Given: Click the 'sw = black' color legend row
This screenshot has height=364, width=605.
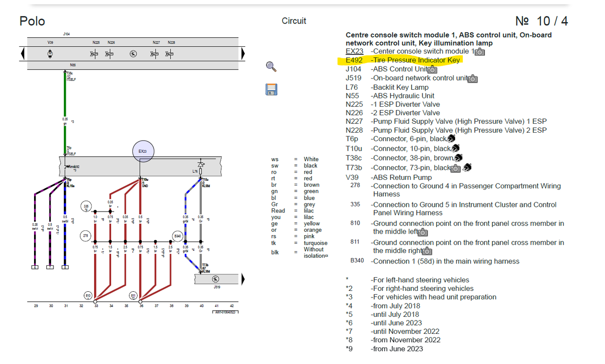Looking at the screenshot, I should pyautogui.click(x=294, y=166).
